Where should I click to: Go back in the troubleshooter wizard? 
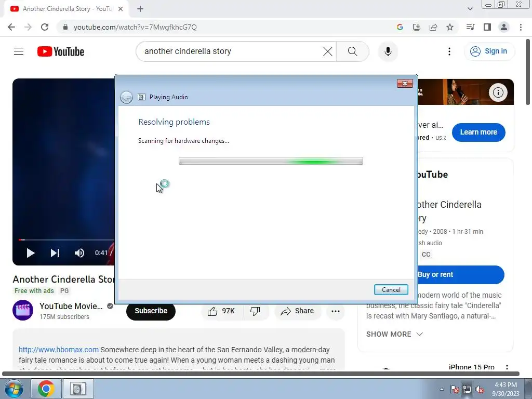(x=127, y=97)
